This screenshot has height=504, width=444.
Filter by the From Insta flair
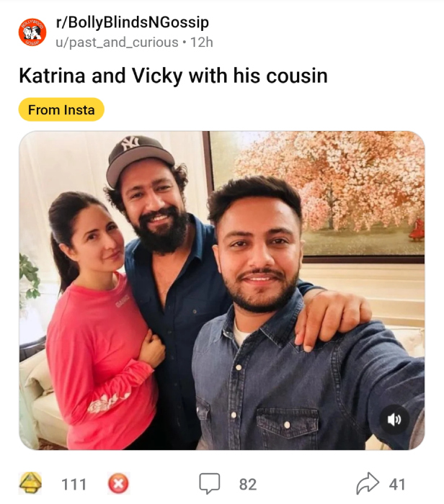tap(61, 109)
